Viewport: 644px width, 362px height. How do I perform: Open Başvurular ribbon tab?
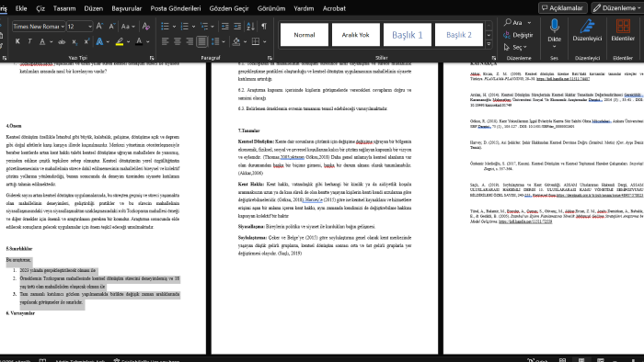tap(127, 8)
